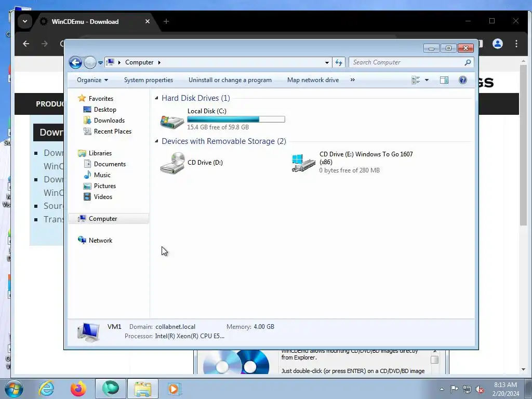Image resolution: width=532 pixels, height=399 pixels.
Task: Click network tray icon
Action: pos(467,390)
